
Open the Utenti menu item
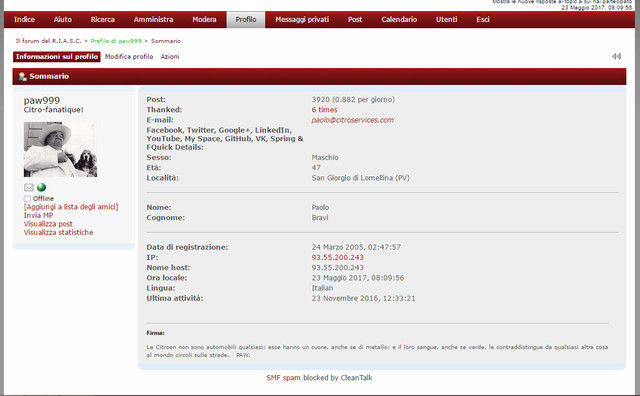pyautogui.click(x=446, y=20)
